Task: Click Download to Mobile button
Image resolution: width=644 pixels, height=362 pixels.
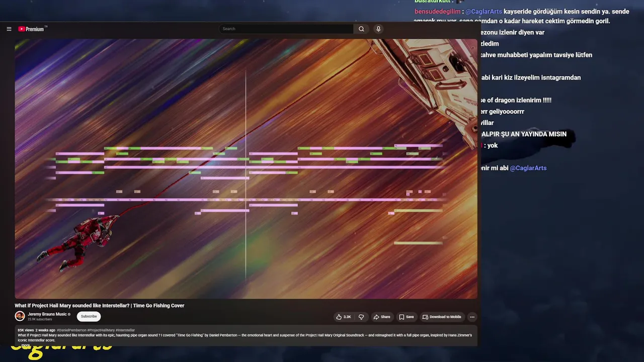Action: [442, 317]
